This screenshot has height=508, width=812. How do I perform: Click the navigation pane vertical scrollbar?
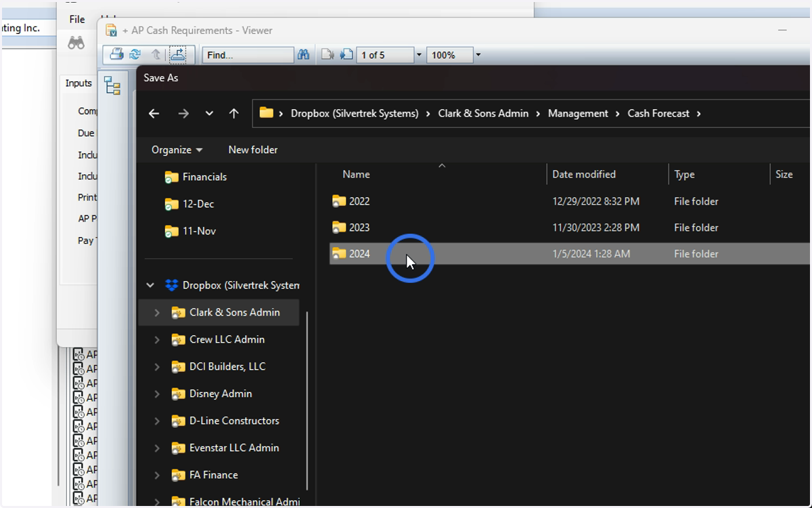307,401
